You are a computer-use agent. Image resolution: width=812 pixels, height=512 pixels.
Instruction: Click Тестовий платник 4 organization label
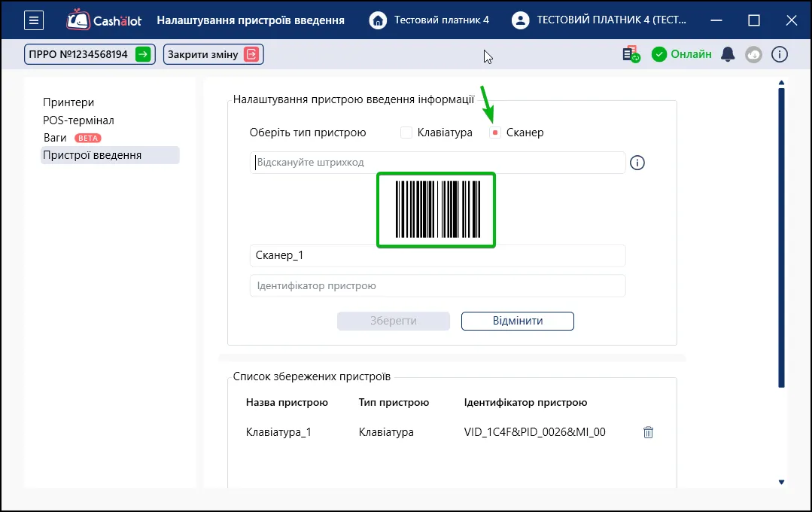[442, 20]
